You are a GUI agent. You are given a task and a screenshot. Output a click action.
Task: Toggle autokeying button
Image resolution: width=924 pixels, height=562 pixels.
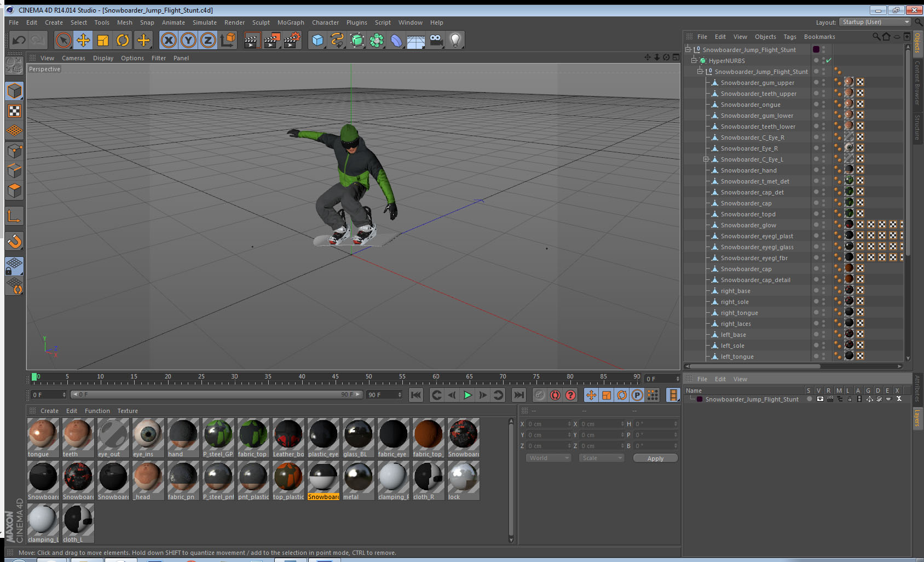coord(555,395)
